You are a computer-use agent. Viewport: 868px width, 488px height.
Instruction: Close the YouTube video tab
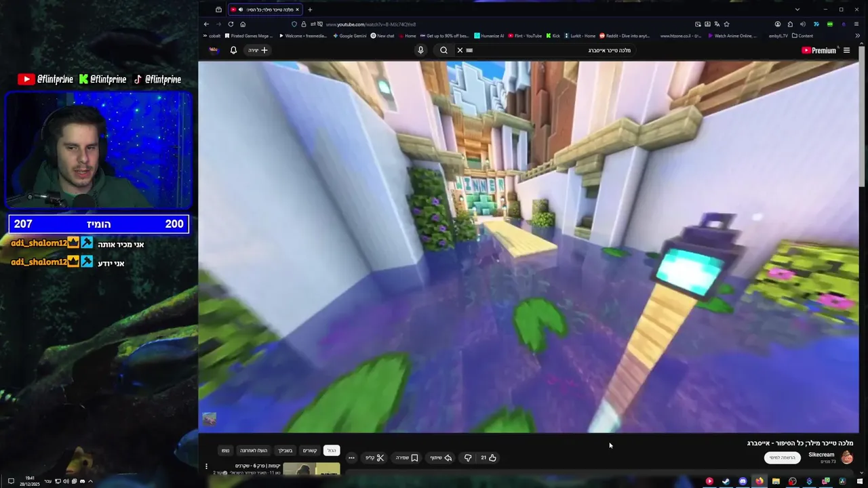pyautogui.click(x=297, y=9)
